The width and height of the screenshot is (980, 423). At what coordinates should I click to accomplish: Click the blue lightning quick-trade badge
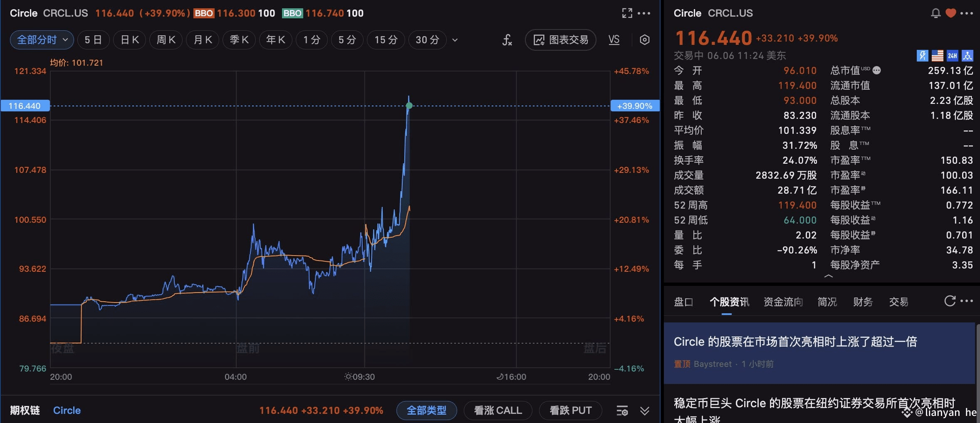[922, 55]
